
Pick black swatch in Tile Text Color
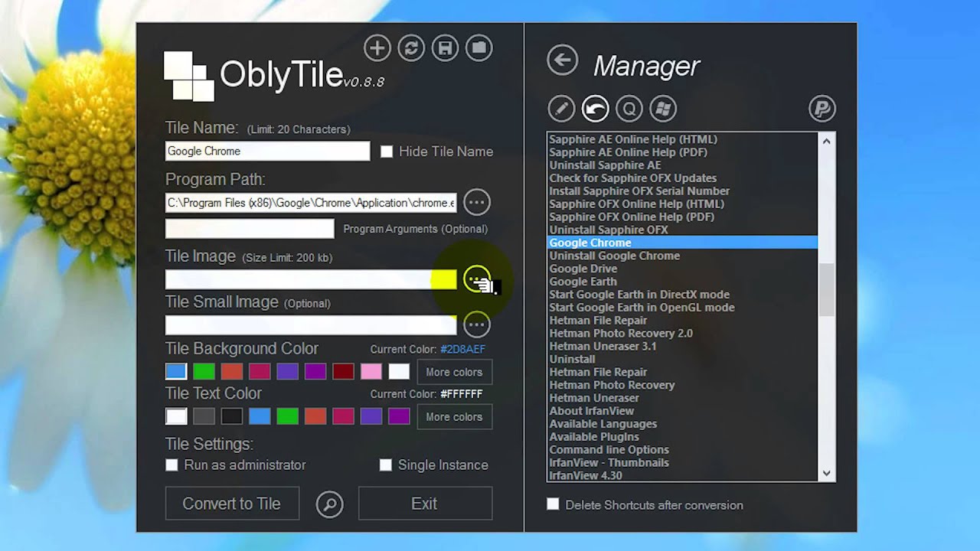click(232, 416)
